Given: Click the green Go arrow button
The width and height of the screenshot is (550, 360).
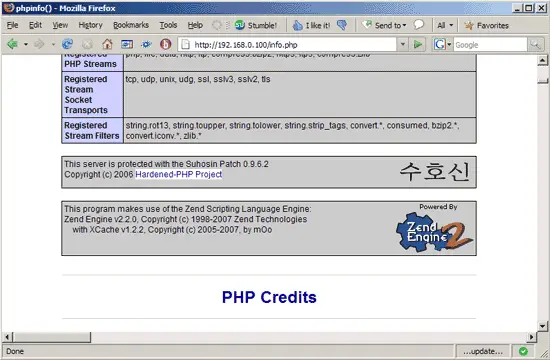Looking at the screenshot, I should [x=417, y=45].
